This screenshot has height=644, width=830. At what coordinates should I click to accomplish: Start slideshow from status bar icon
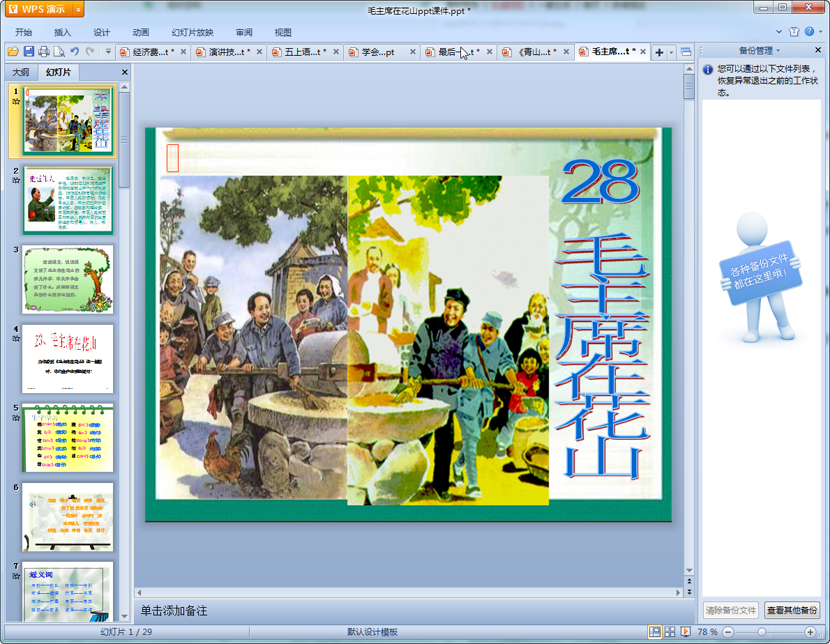pyautogui.click(x=686, y=632)
